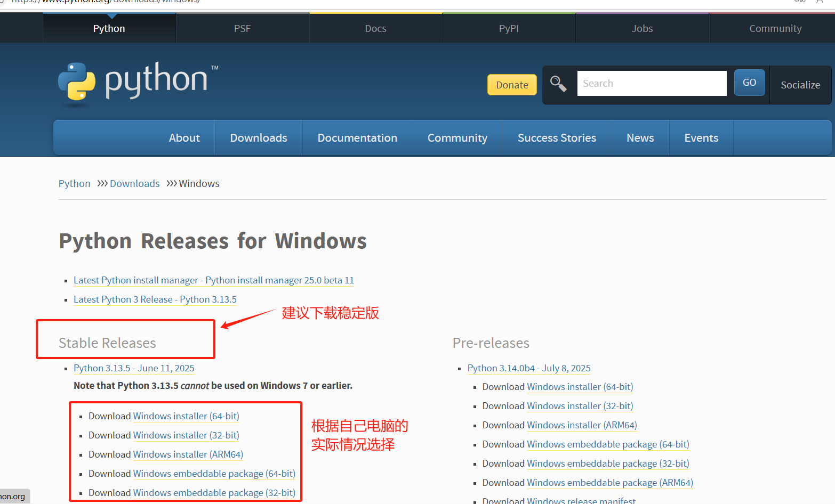Viewport: 835px width, 504px height.
Task: Open the Documentation navigation menu
Action: click(x=357, y=137)
